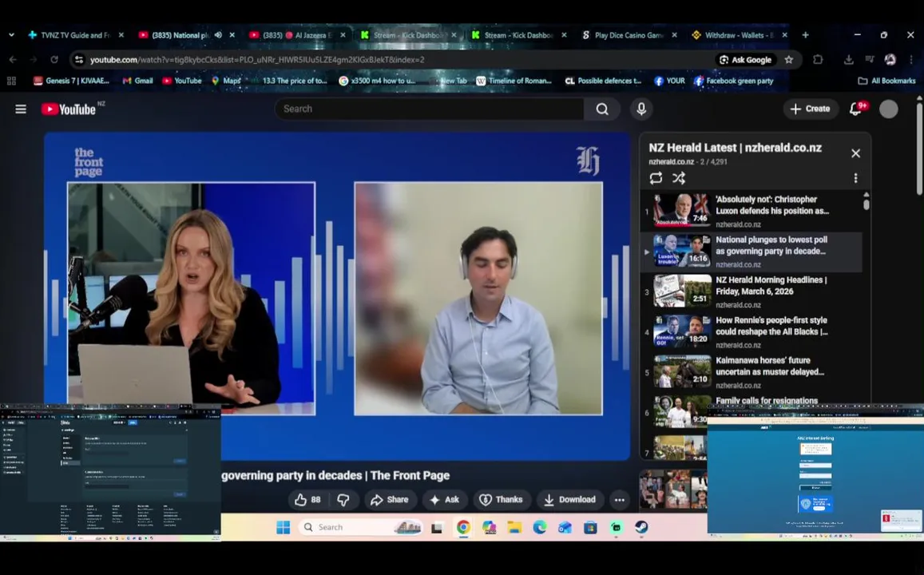Open Genesis 7 KJVAAE bookmark
The height and width of the screenshot is (575, 924).
click(71, 81)
